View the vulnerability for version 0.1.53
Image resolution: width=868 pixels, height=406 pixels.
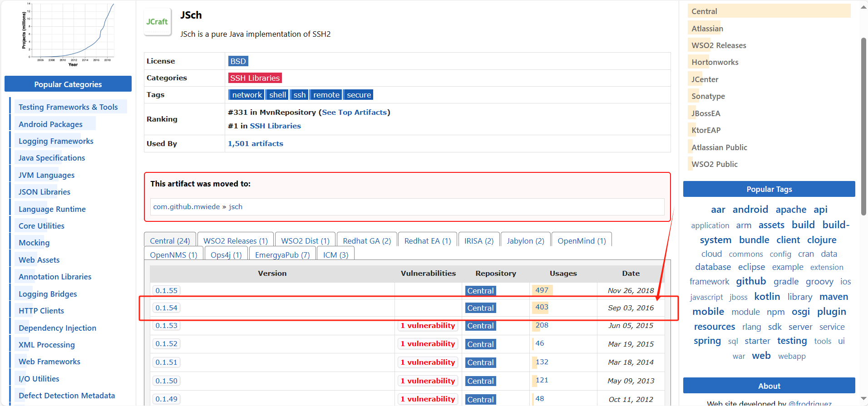tap(428, 325)
